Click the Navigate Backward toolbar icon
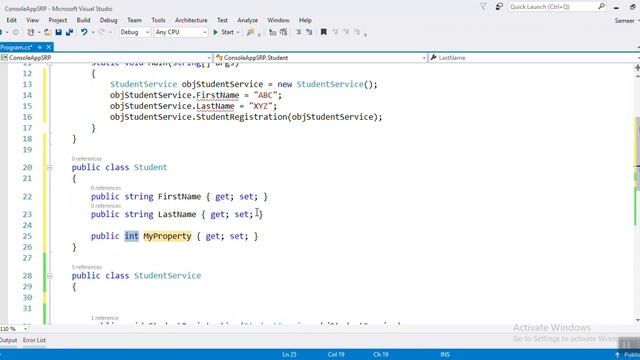Viewport: 640px width, 360px height. (x=1, y=32)
